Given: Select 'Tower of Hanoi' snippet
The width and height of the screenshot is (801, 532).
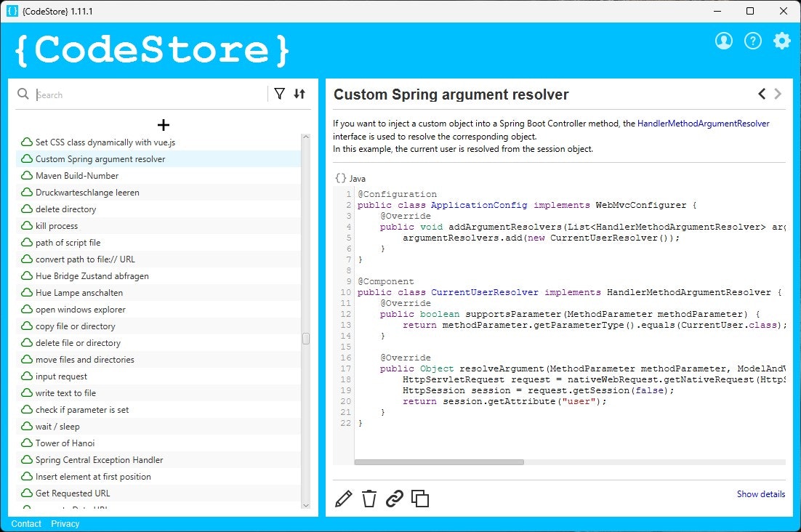Looking at the screenshot, I should pos(158,443).
